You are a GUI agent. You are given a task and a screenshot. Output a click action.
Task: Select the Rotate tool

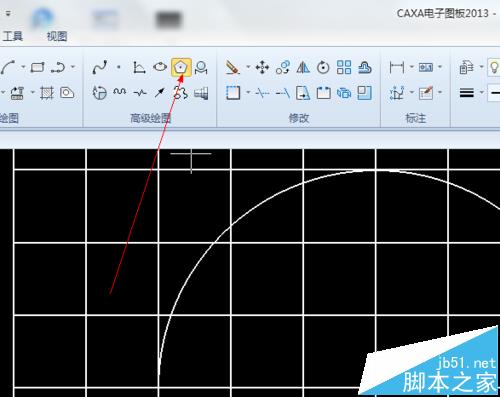pyautogui.click(x=323, y=67)
